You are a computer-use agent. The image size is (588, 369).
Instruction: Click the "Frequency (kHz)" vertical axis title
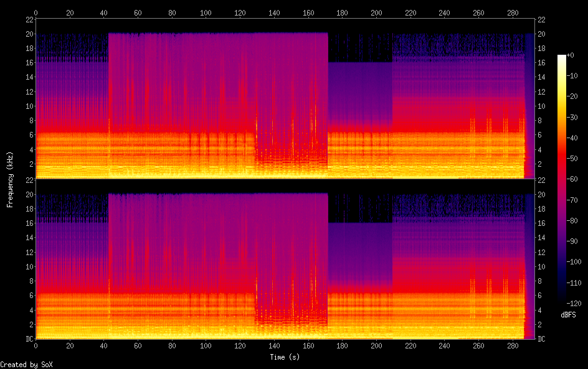coord(11,179)
